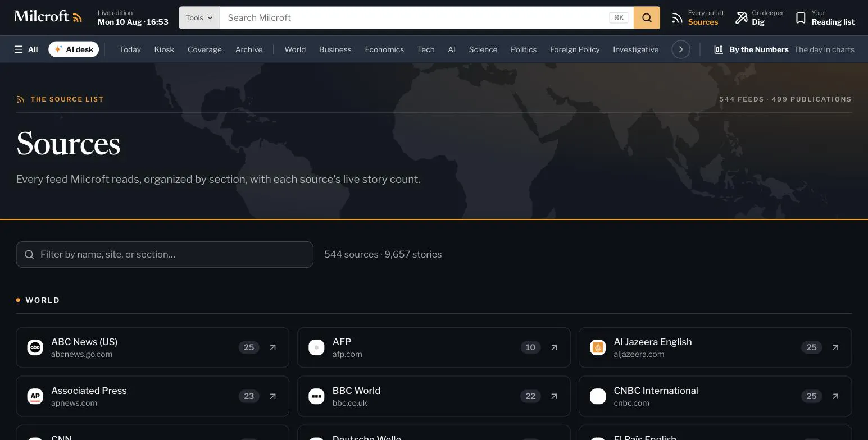Open AFP external link arrow
868x440 pixels.
(554, 347)
